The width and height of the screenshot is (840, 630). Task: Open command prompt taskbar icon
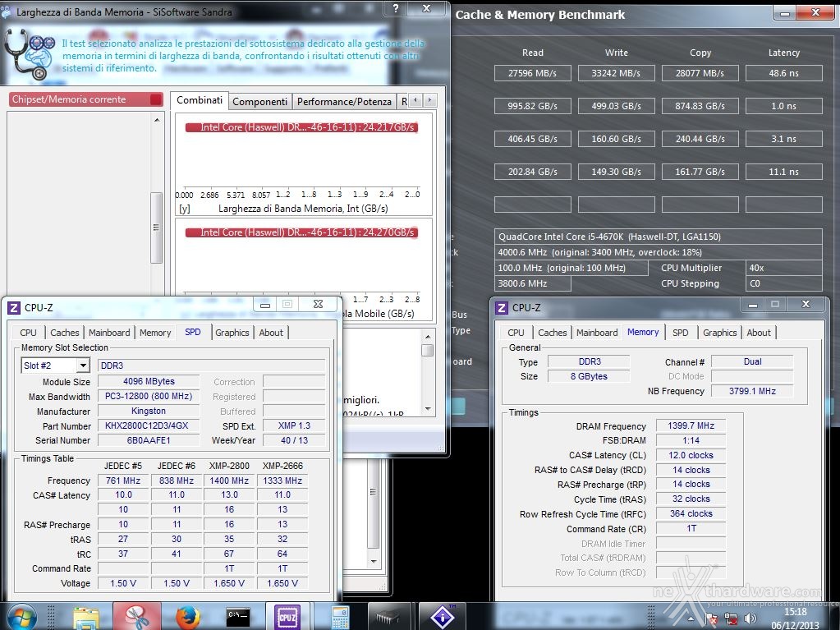238,616
